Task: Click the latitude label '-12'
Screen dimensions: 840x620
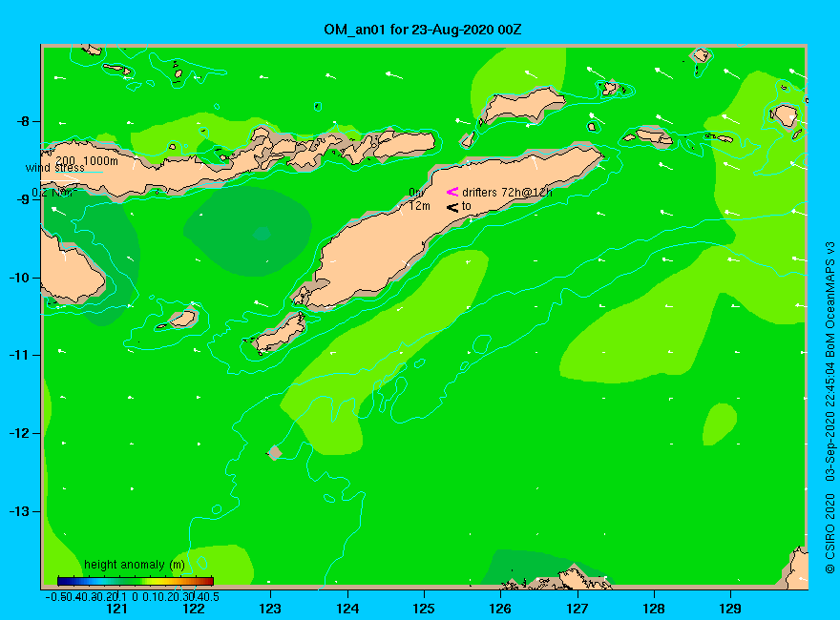Action: click(20, 433)
